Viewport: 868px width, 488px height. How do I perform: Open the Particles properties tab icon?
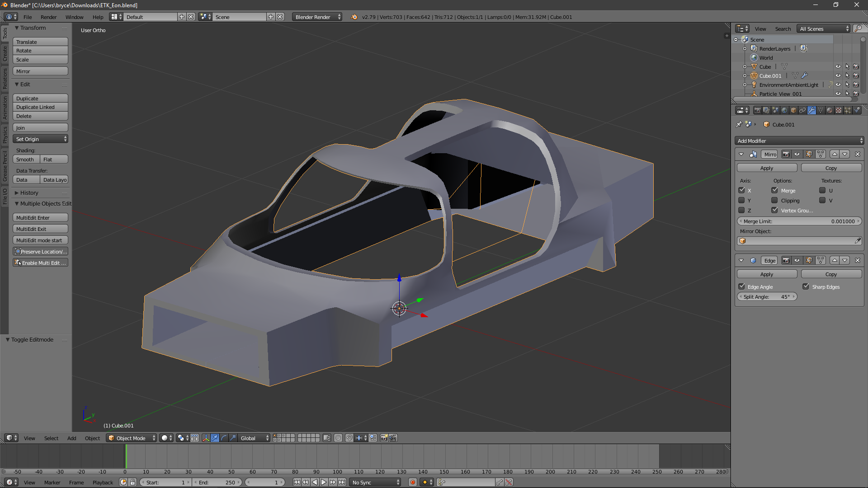click(x=848, y=110)
